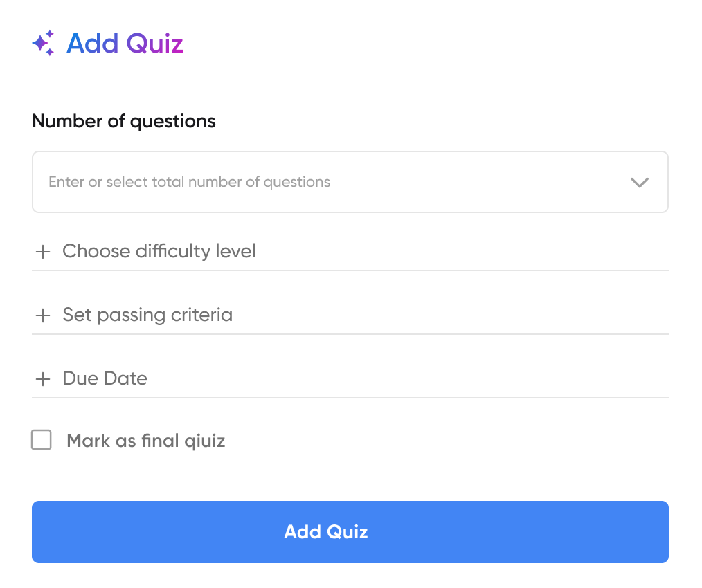
Task: Select the "Due Date" label text
Action: click(x=105, y=378)
